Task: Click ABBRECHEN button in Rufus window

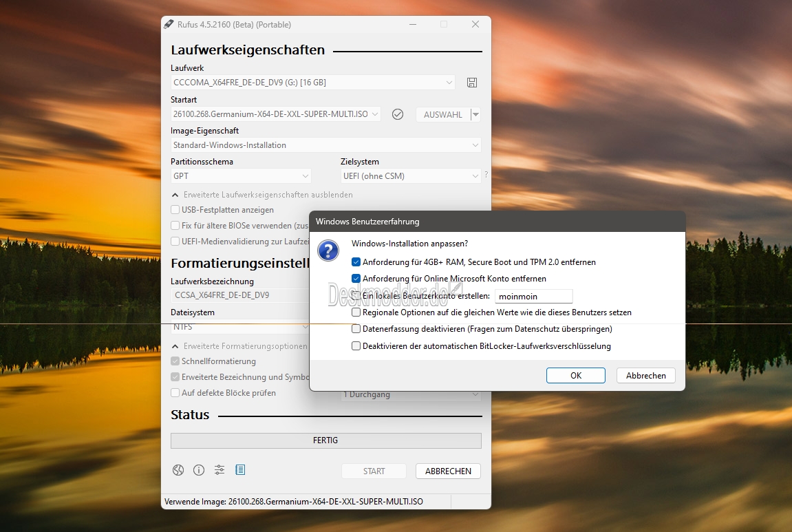Action: point(448,471)
